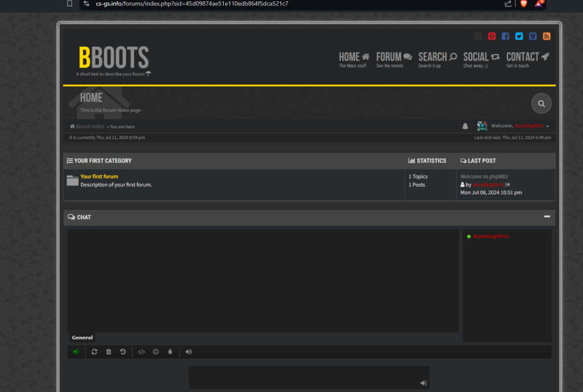Viewport: 583px width, 392px height.
Task: Open 'Welcome to phpBB3' last post link
Action: coord(484,176)
